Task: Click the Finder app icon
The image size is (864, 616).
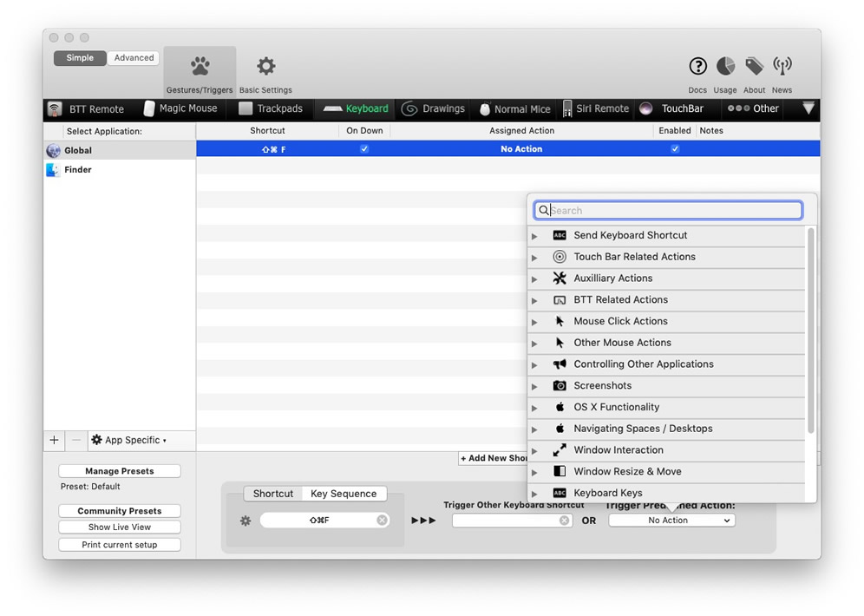Action: point(54,170)
